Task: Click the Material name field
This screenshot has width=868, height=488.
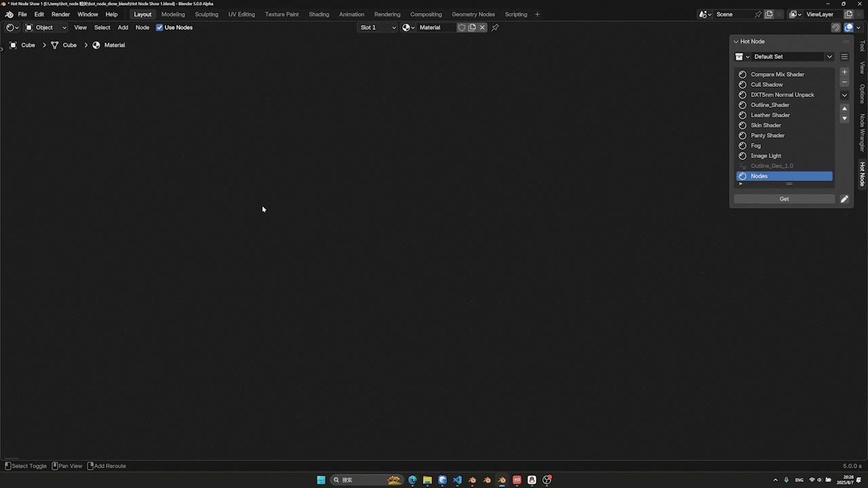Action: point(436,28)
